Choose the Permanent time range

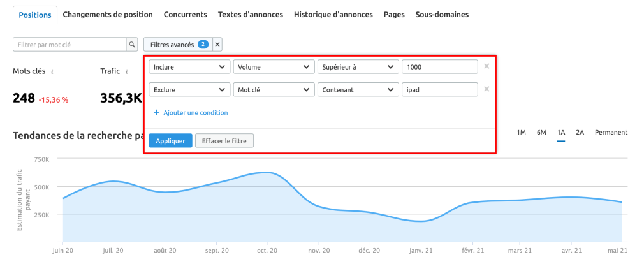[x=611, y=133]
